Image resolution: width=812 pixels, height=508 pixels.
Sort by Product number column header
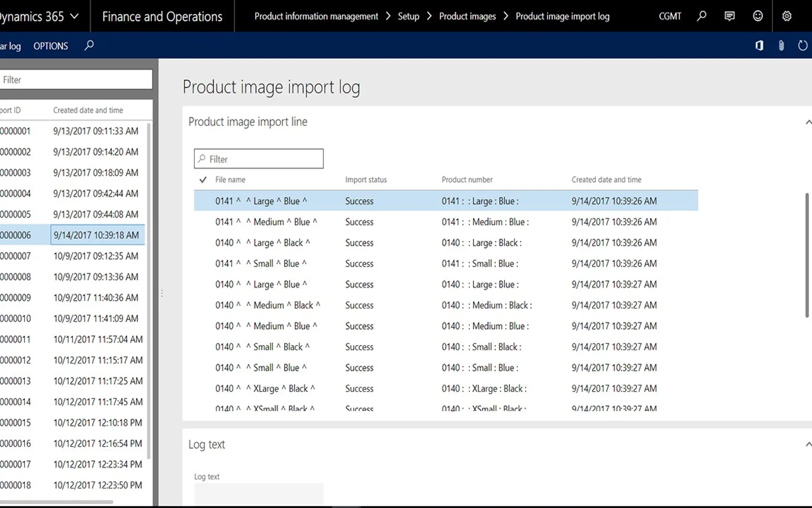467,180
